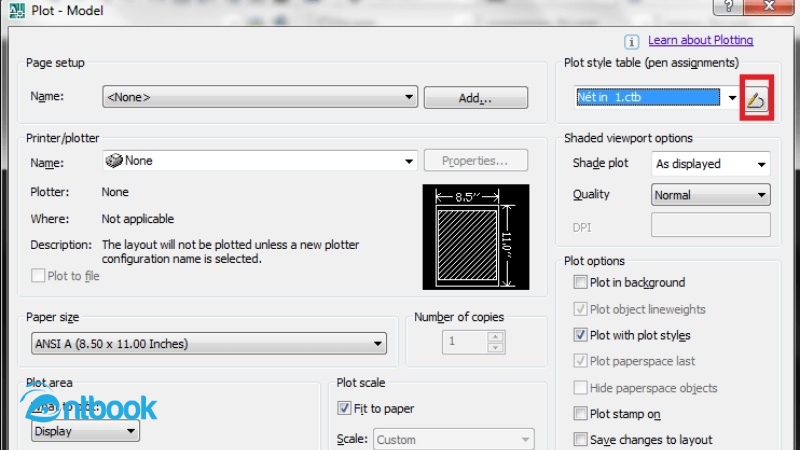This screenshot has height=450, width=800.
Task: Click the Not applicable location text
Action: coord(138,219)
